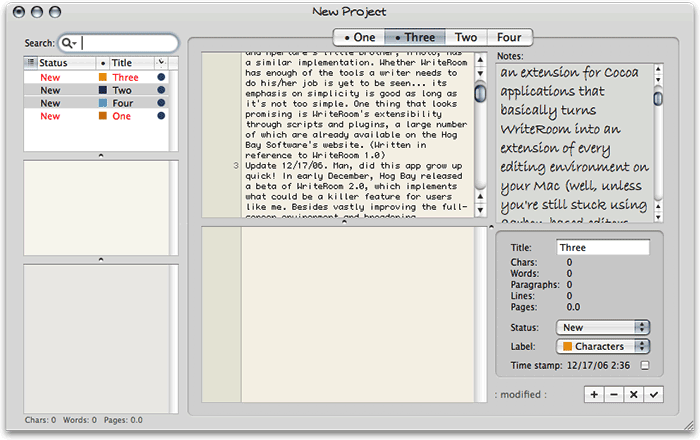Viewport: 700px width, 440px height.
Task: Click the Notes pane bottom scroll down arrow
Action: coord(658,217)
